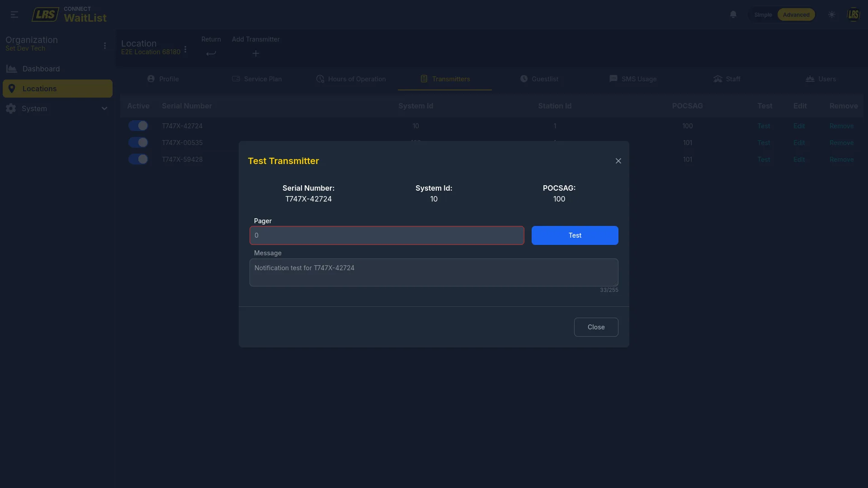This screenshot has height=488, width=868.
Task: Select the Transmitters tab
Action: [x=445, y=79]
